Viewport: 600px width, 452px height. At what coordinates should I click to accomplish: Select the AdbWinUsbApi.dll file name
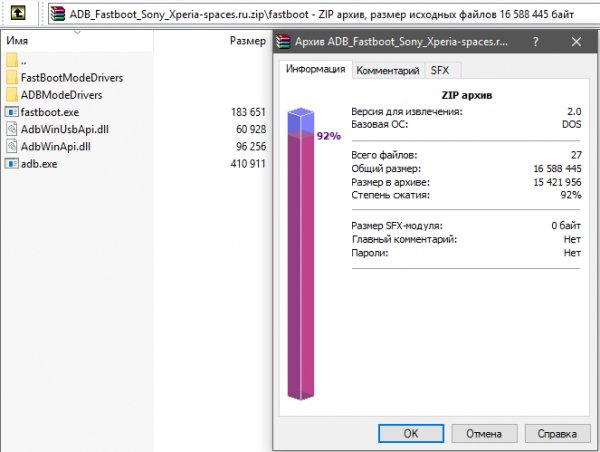pyautogui.click(x=65, y=129)
